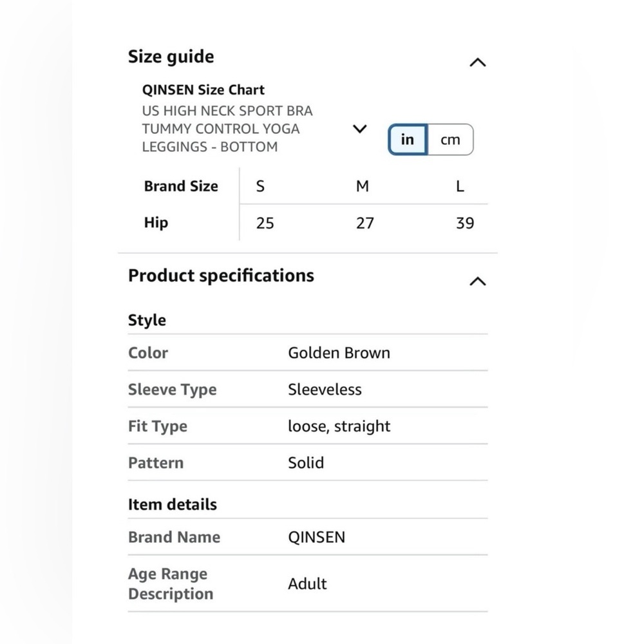
Task: Select the M brand size column
Action: tap(362, 187)
